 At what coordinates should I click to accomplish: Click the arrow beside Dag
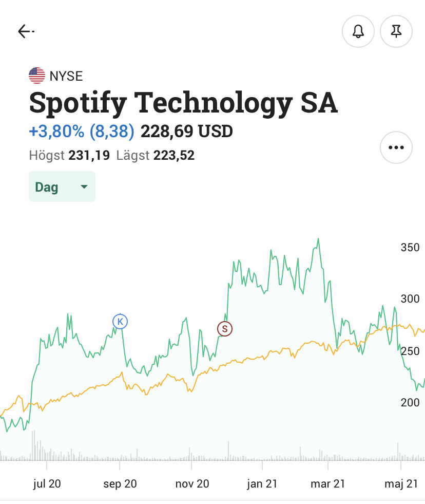[85, 187]
